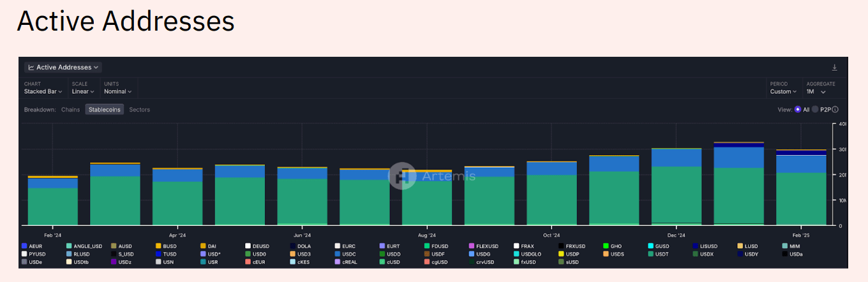The image size is (868, 282).
Task: Hide the LISUSD series in legend
Action: (x=705, y=246)
